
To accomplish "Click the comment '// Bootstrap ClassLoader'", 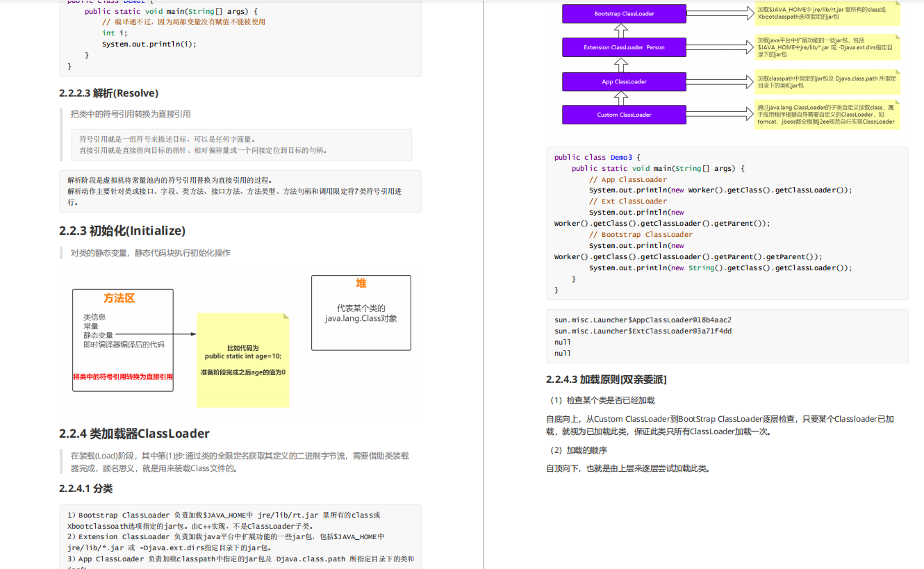I will 641,234.
